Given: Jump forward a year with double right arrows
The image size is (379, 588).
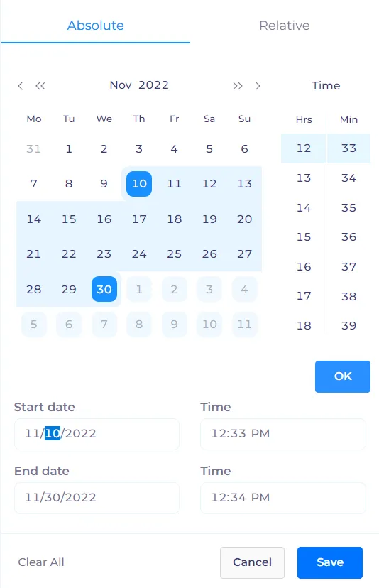Looking at the screenshot, I should (x=238, y=86).
